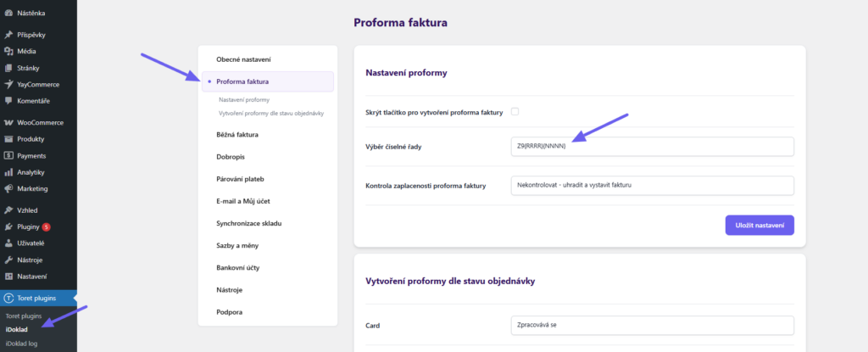The image size is (868, 352).
Task: Click Uložit nastavení button
Action: [x=759, y=225]
